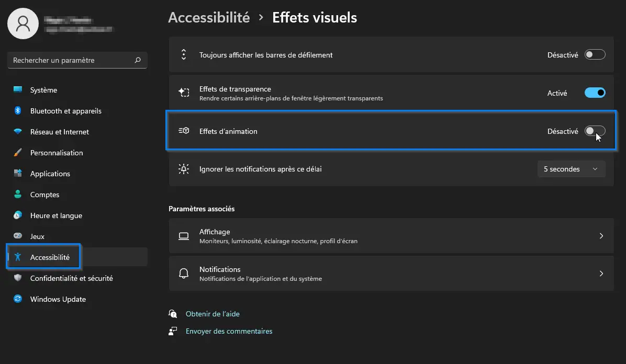Open Envoyer des commentaires link
This screenshot has width=626, height=364.
click(229, 331)
